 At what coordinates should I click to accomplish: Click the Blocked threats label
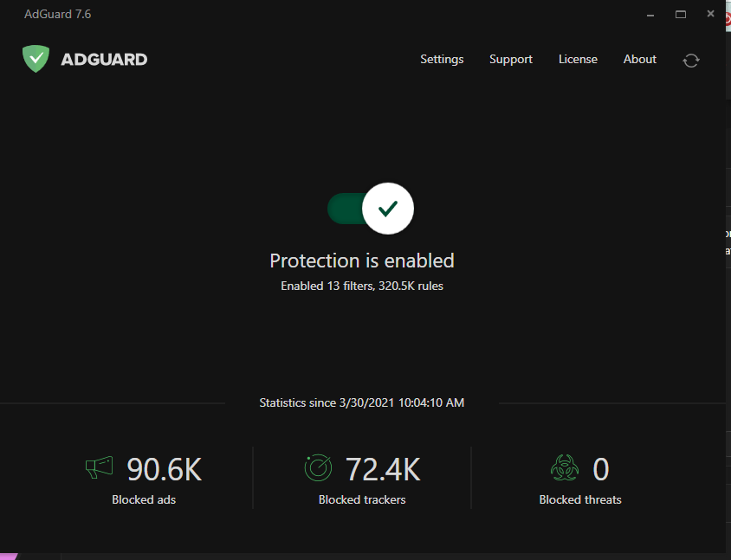[x=580, y=499]
